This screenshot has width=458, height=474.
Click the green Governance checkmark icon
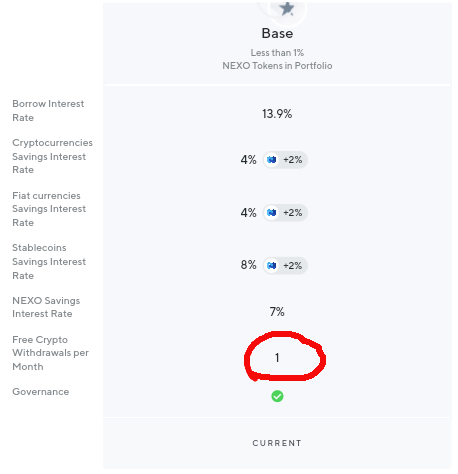[277, 396]
